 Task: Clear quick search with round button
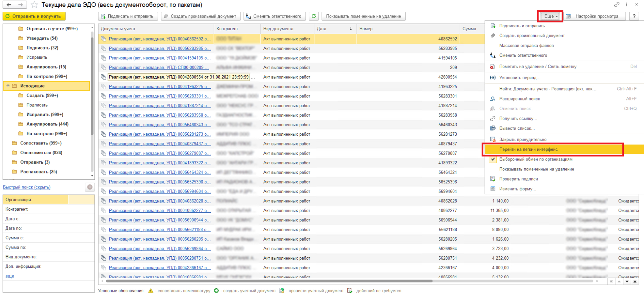pos(90,187)
